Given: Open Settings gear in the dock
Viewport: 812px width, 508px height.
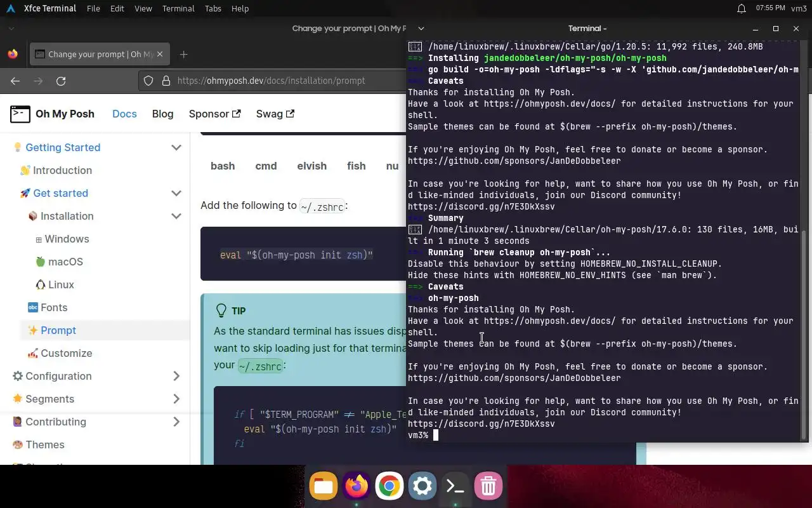Looking at the screenshot, I should click(x=422, y=486).
